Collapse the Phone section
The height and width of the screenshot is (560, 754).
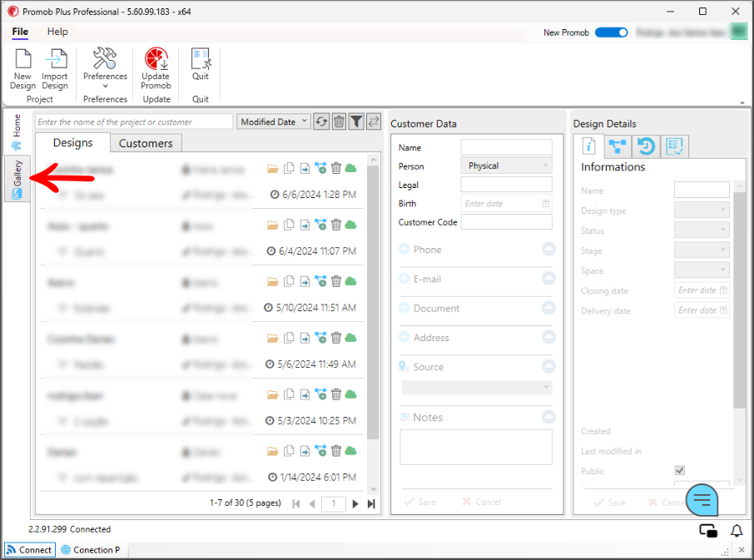tap(548, 249)
